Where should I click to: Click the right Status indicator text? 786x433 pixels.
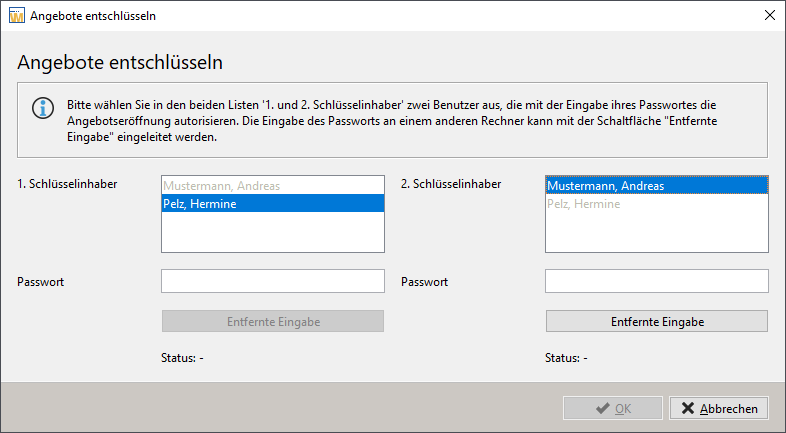[x=566, y=358]
